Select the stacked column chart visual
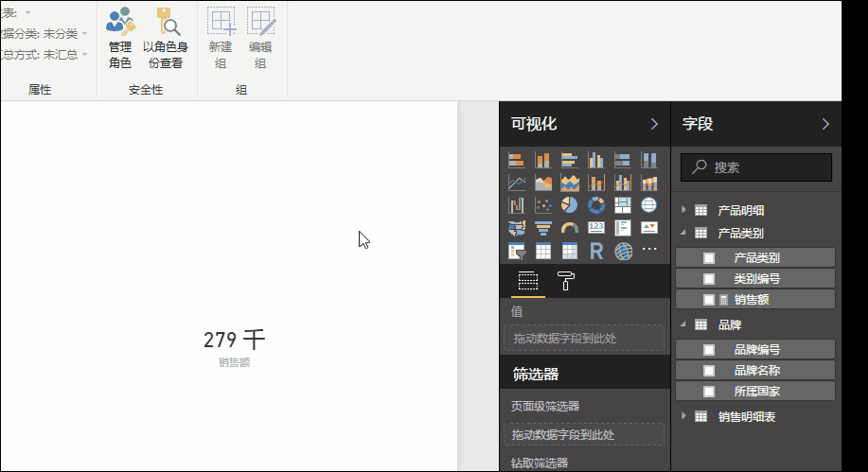This screenshot has width=868, height=472. pos(542,161)
